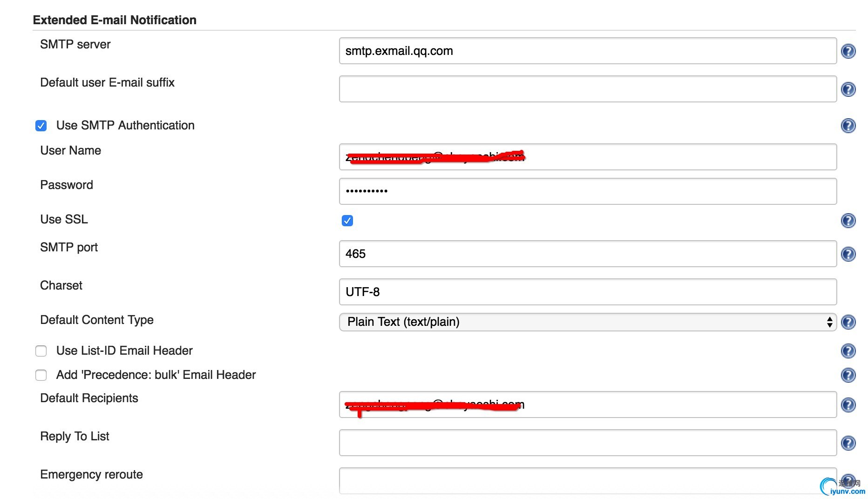Open help for Default user E-mail suffix
The width and height of the screenshot is (868, 499).
tap(848, 89)
